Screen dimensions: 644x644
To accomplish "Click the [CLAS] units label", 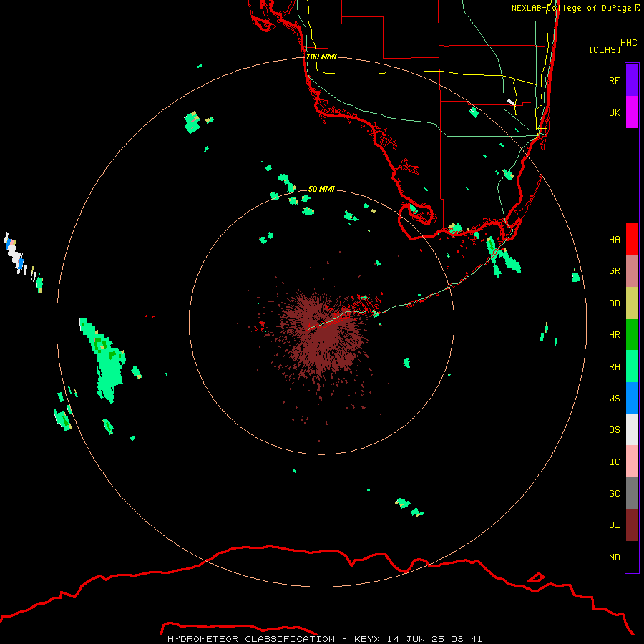I will click(605, 49).
